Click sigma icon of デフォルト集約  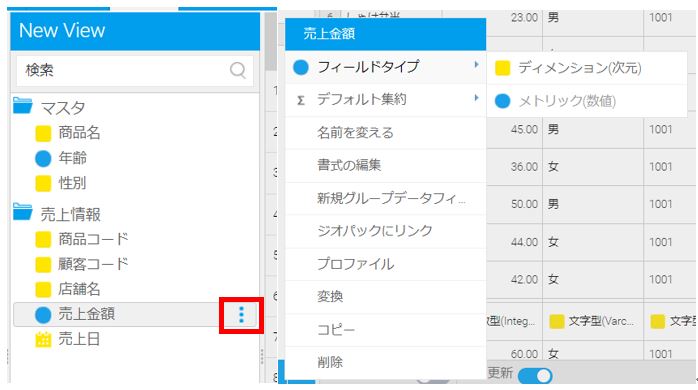[x=301, y=100]
